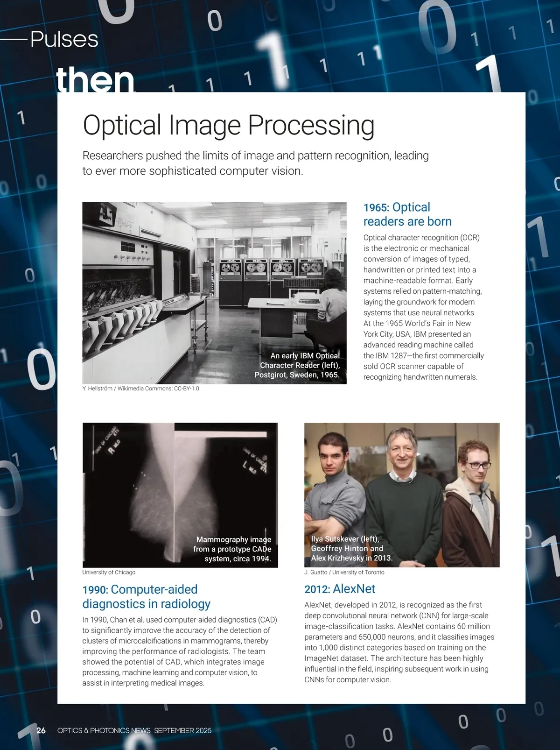Click the "prototype CADe system, circa 1994" caption
The image size is (560, 750).
(233, 549)
